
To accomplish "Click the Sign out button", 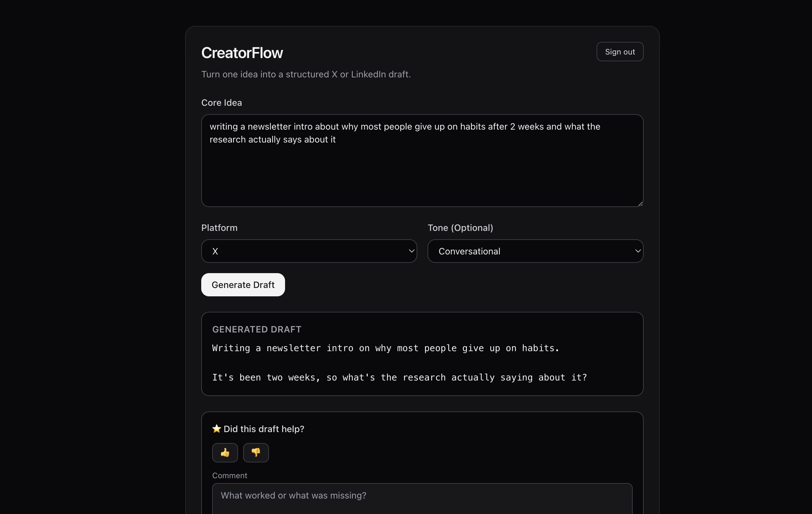I will point(620,51).
